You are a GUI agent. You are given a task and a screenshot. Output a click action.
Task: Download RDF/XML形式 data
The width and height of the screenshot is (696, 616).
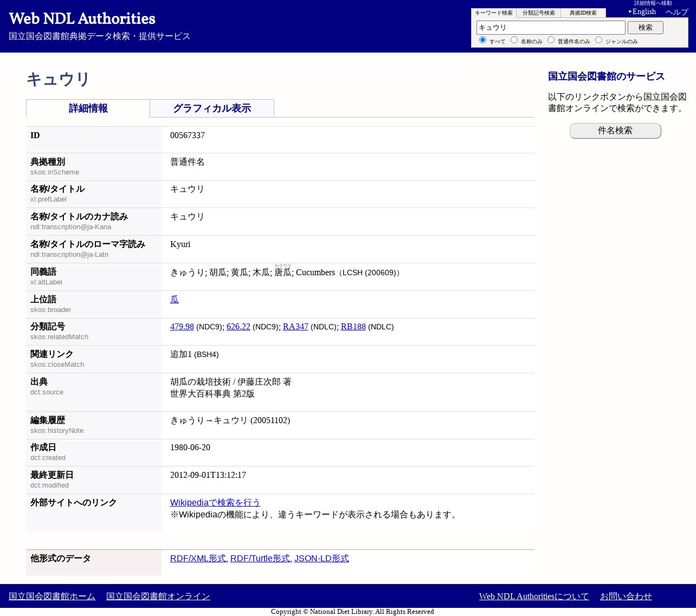coord(198,559)
